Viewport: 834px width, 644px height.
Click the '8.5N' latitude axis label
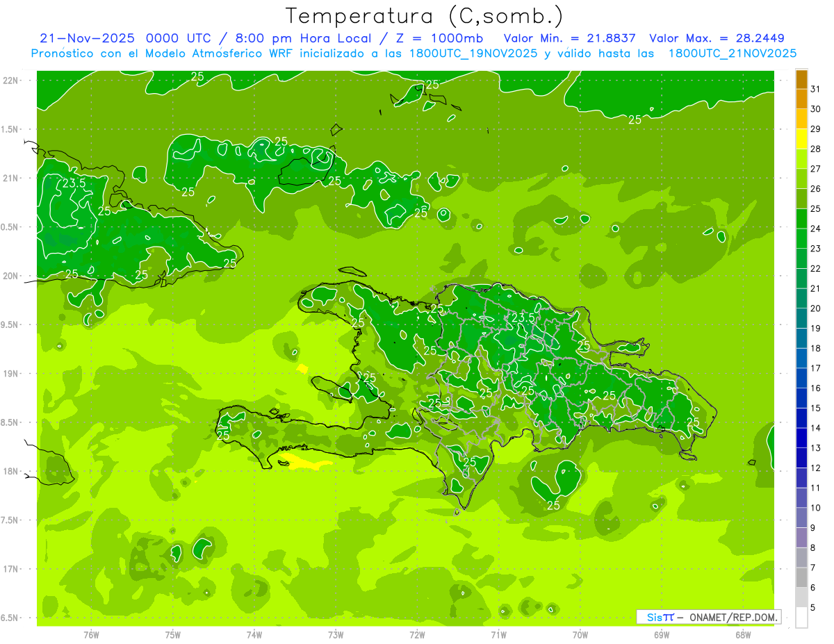tap(10, 423)
